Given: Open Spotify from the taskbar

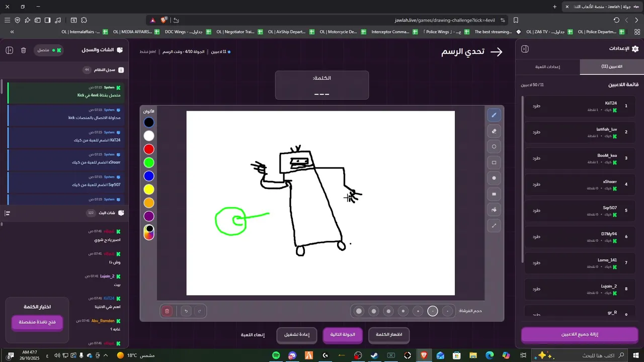Looking at the screenshot, I should pyautogui.click(x=276, y=355).
